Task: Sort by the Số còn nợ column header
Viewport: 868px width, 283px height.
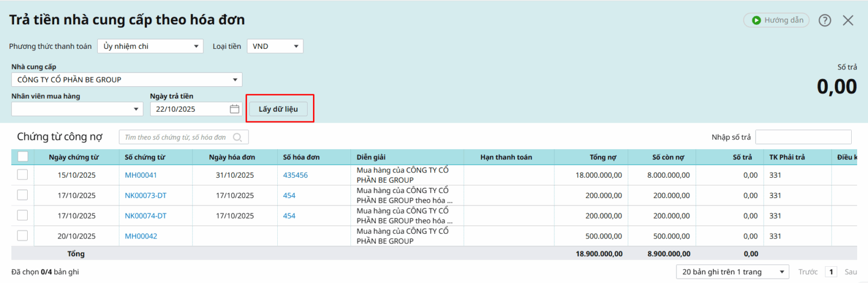Action: 668,157
